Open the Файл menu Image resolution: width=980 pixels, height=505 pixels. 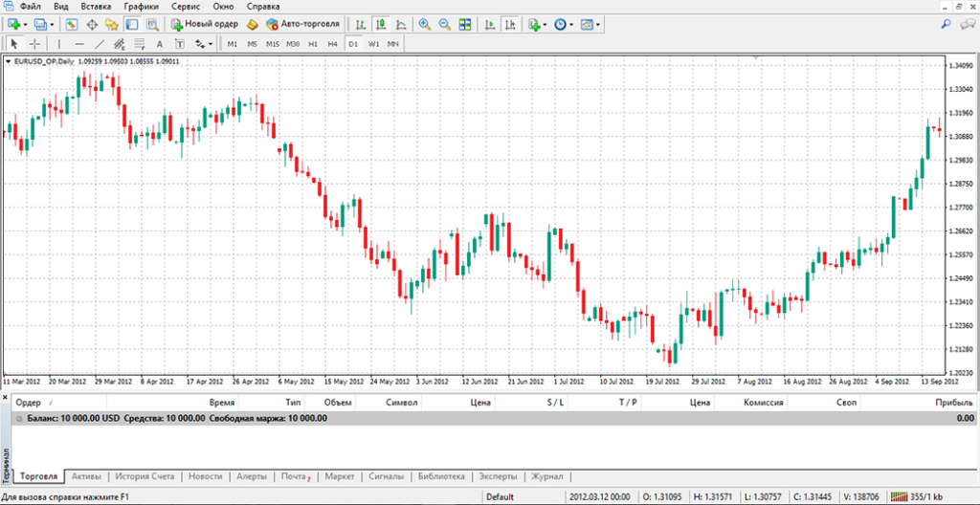tap(30, 7)
